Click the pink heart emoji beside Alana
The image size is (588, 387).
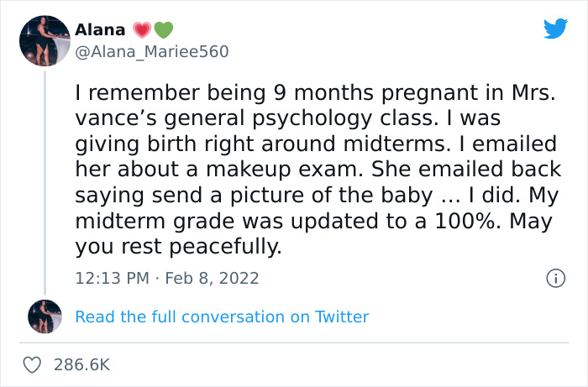coord(142,30)
